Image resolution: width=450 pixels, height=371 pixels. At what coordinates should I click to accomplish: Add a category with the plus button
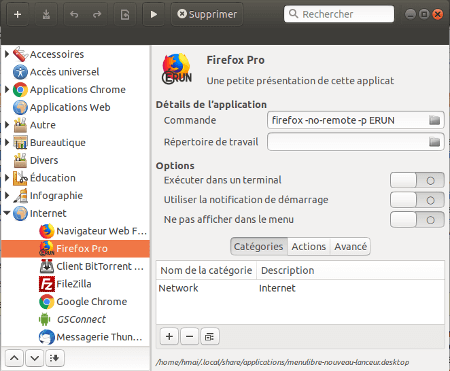(x=169, y=336)
